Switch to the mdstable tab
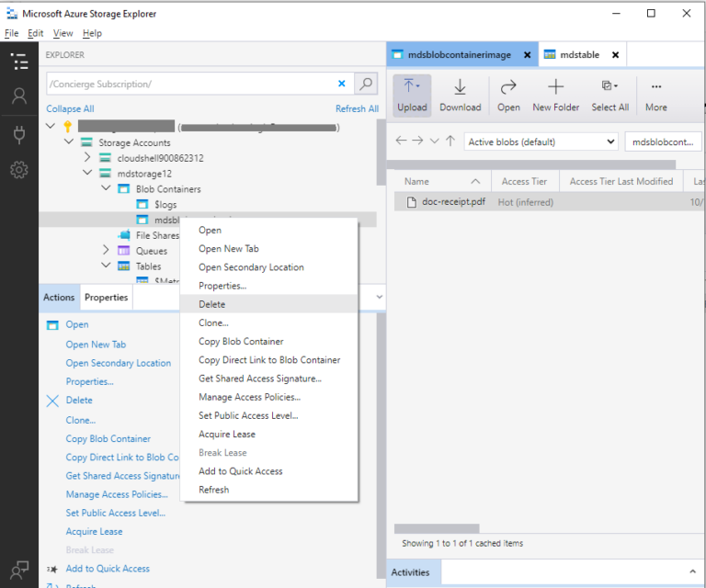Screen dimensions: 706x588 [579, 55]
